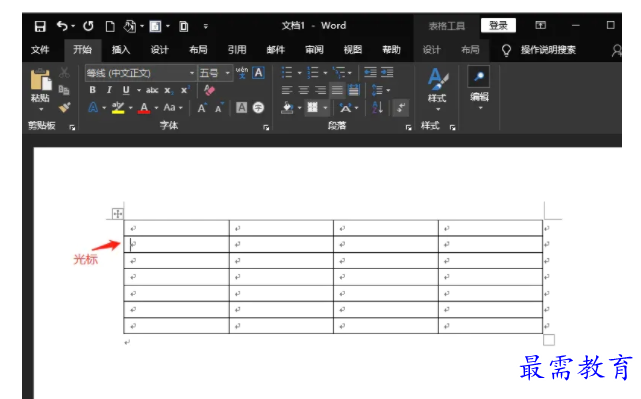Image resolution: width=641 pixels, height=399 pixels.
Task: Apply red font color
Action: tap(144, 108)
